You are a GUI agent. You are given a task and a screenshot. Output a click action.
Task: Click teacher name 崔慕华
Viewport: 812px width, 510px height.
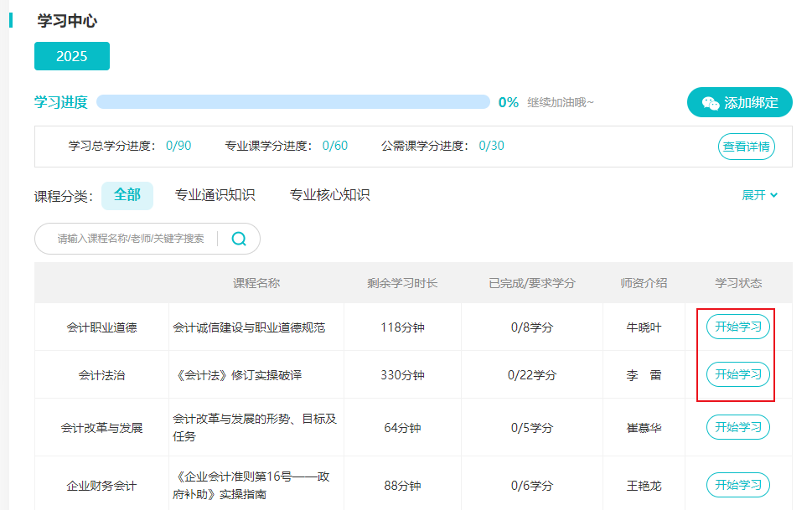coord(644,428)
